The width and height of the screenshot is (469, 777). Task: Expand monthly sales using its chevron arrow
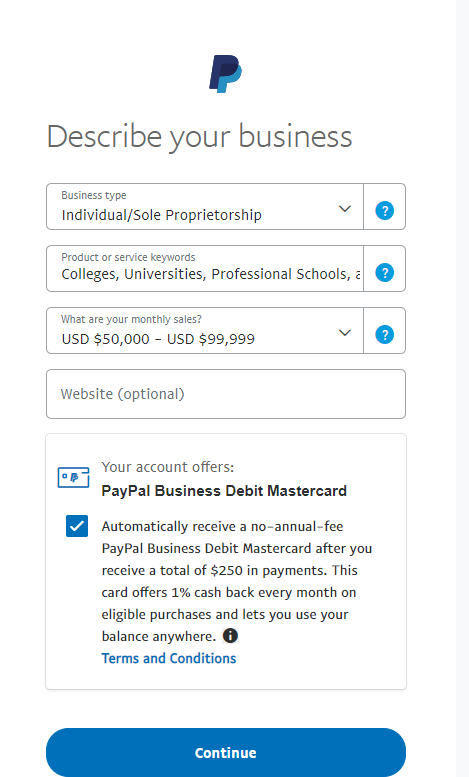click(345, 333)
